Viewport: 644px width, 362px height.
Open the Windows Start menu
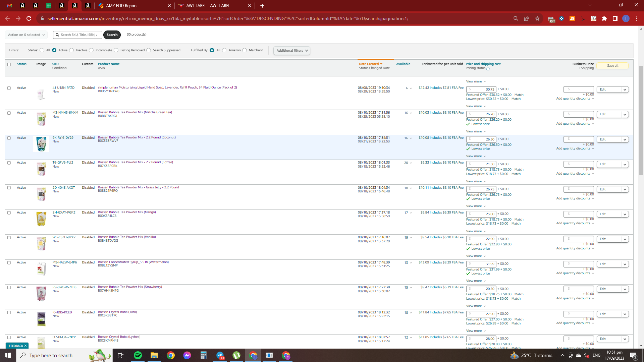tap(8, 355)
